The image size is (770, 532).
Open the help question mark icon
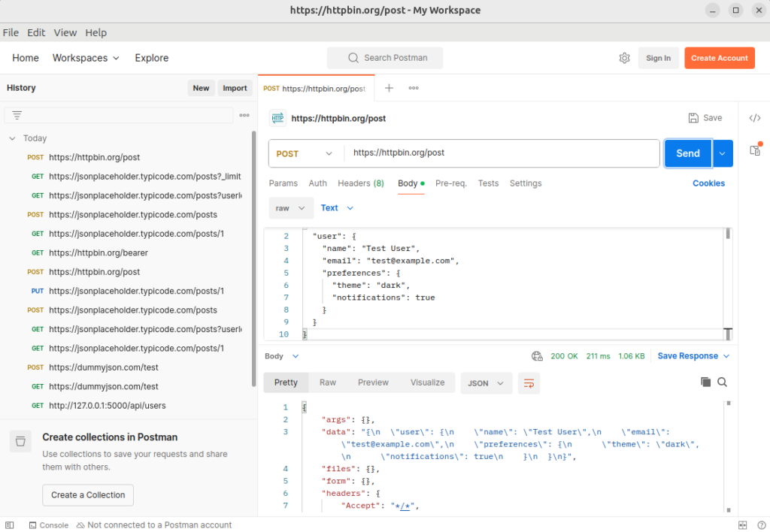click(761, 525)
